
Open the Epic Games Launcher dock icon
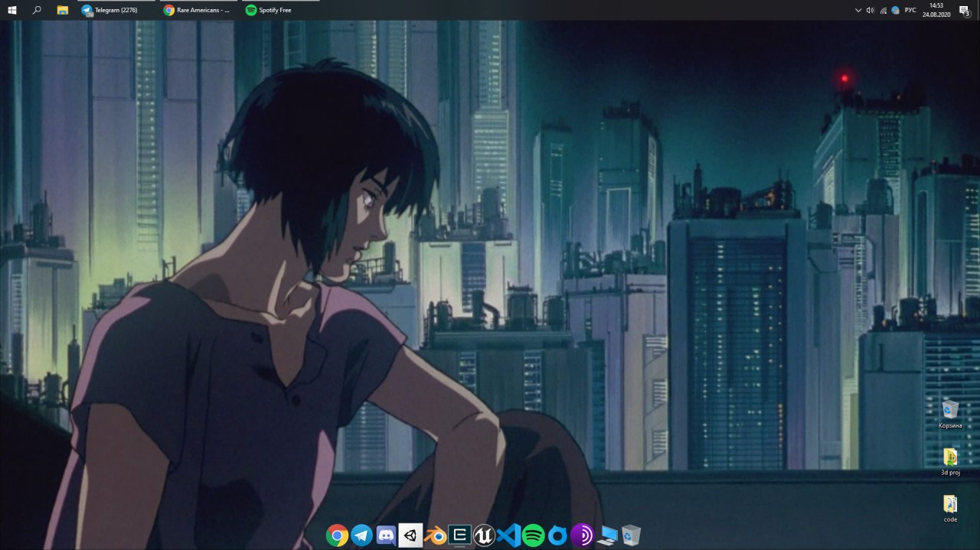[459, 535]
